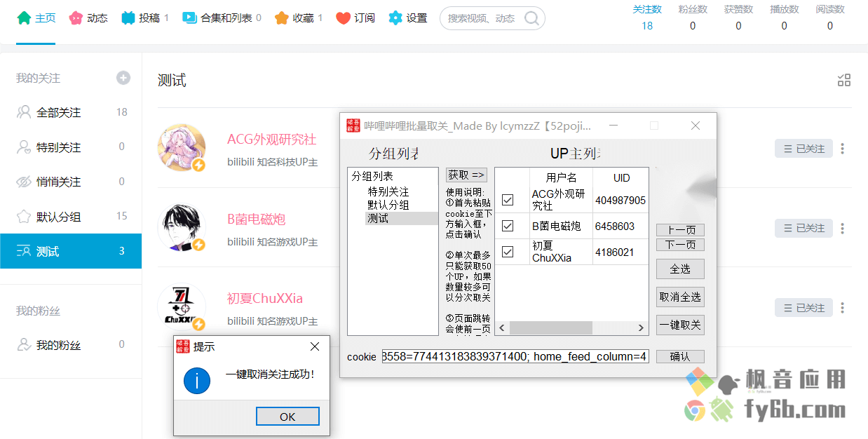Open B菌电磁炮 avatar
This screenshot has width=868, height=439.
[x=182, y=227]
